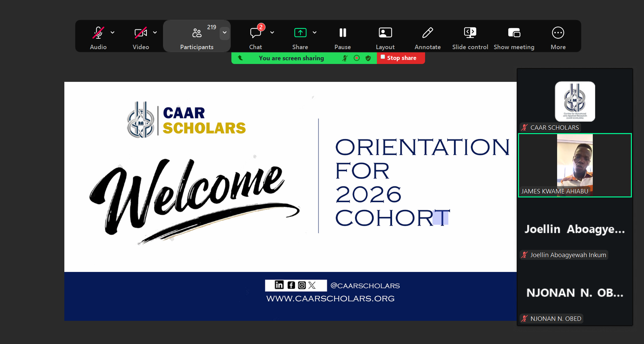Click WWW.CAARSCHOLARS.ORG link on the slide
This screenshot has width=644, height=344.
(330, 298)
